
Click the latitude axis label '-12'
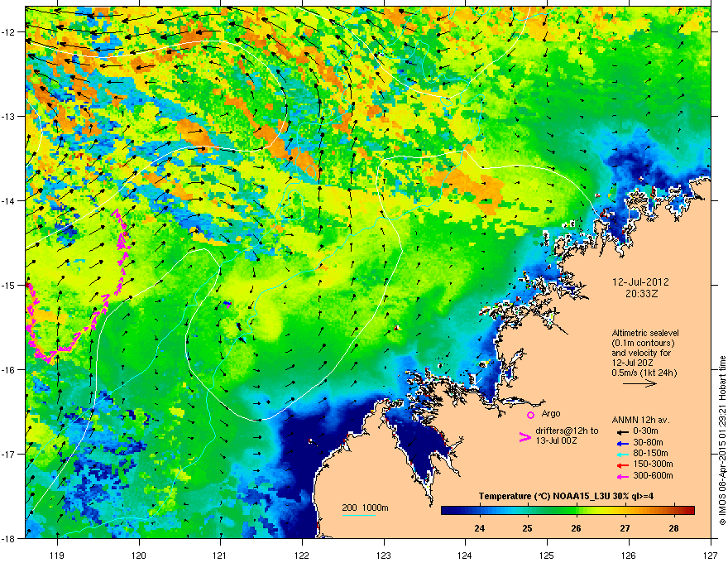point(8,32)
